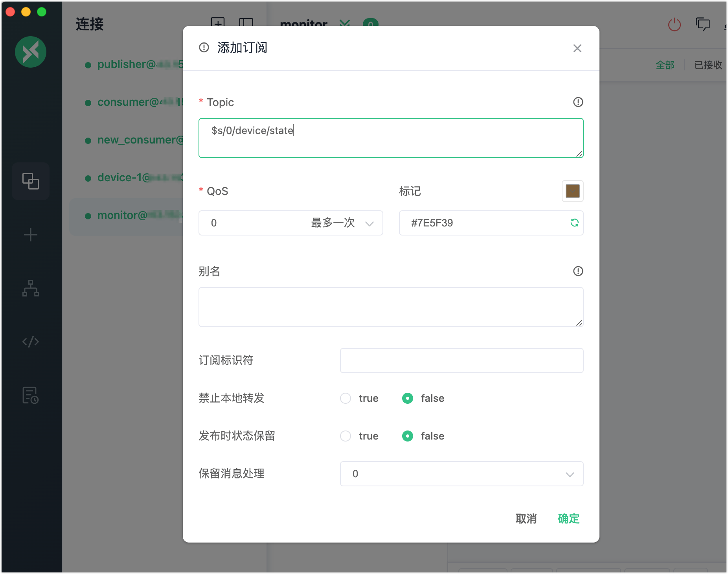
Task: Confirm subscription with 确定 button
Action: [568, 519]
